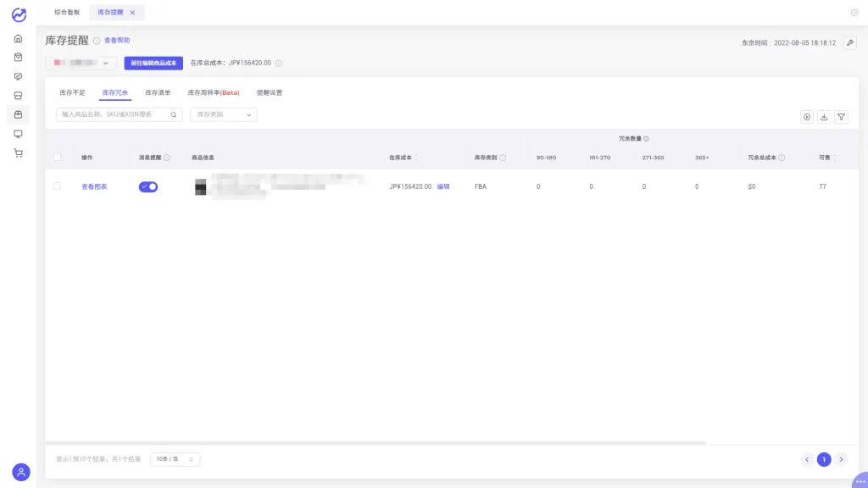Click the product thumbnail image

pyautogui.click(x=200, y=186)
